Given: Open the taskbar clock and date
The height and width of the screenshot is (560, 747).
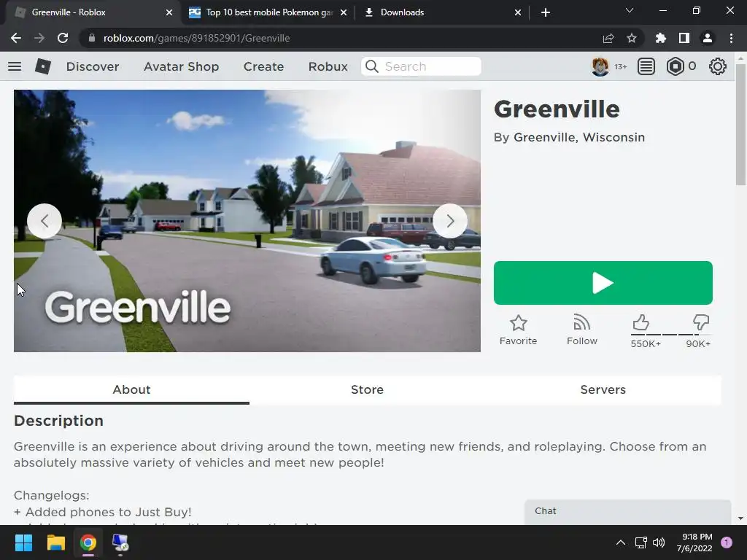Looking at the screenshot, I should [694, 542].
